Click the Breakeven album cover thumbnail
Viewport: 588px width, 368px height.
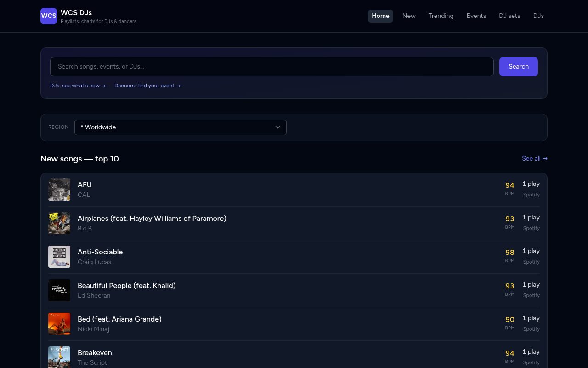(x=59, y=357)
